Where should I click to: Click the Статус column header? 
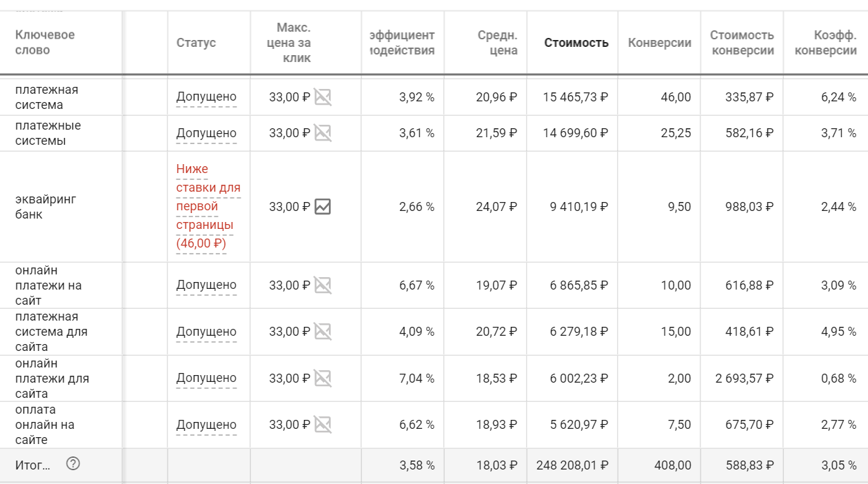196,43
